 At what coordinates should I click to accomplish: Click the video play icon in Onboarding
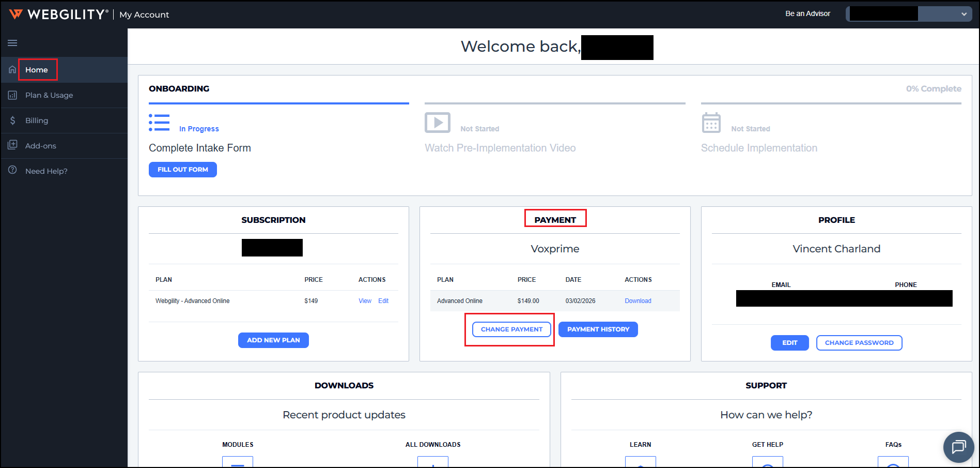point(437,123)
